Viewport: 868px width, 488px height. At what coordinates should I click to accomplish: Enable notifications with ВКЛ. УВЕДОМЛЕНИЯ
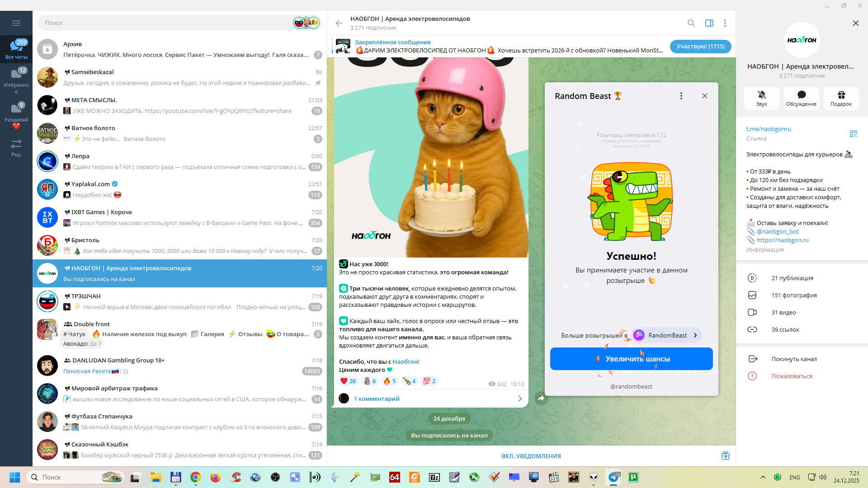pyautogui.click(x=531, y=456)
